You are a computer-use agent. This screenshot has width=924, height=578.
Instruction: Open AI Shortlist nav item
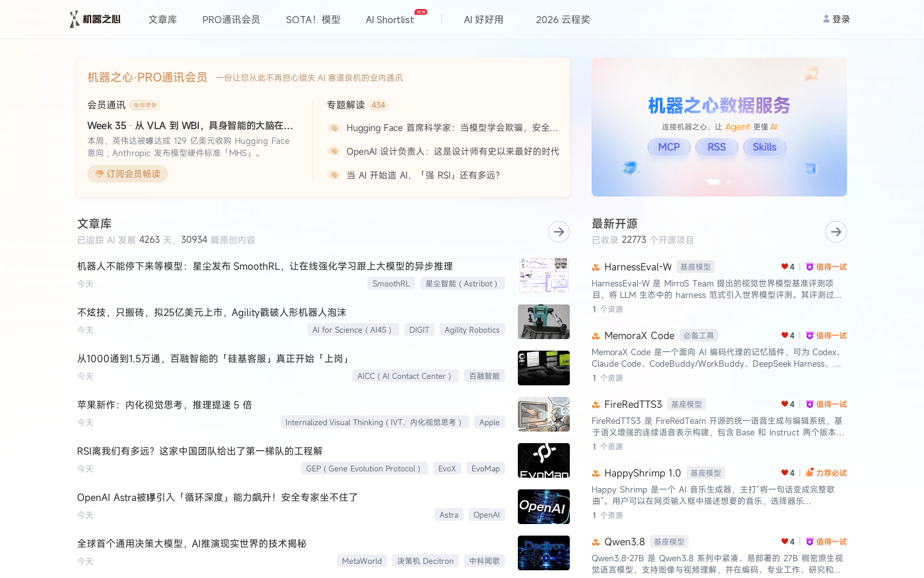(x=389, y=20)
